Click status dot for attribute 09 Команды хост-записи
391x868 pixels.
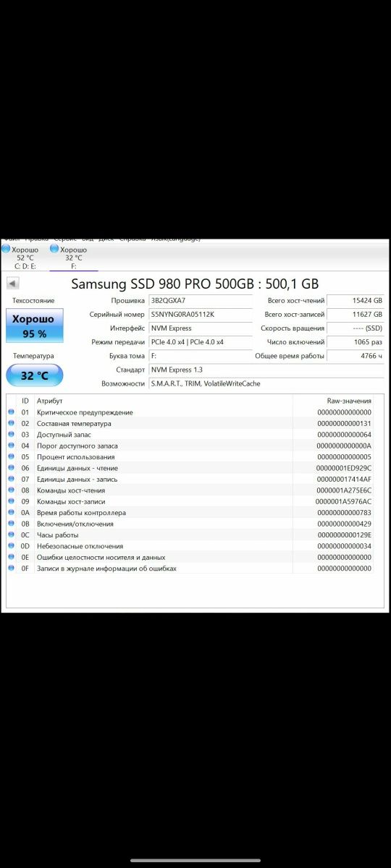[x=11, y=501]
